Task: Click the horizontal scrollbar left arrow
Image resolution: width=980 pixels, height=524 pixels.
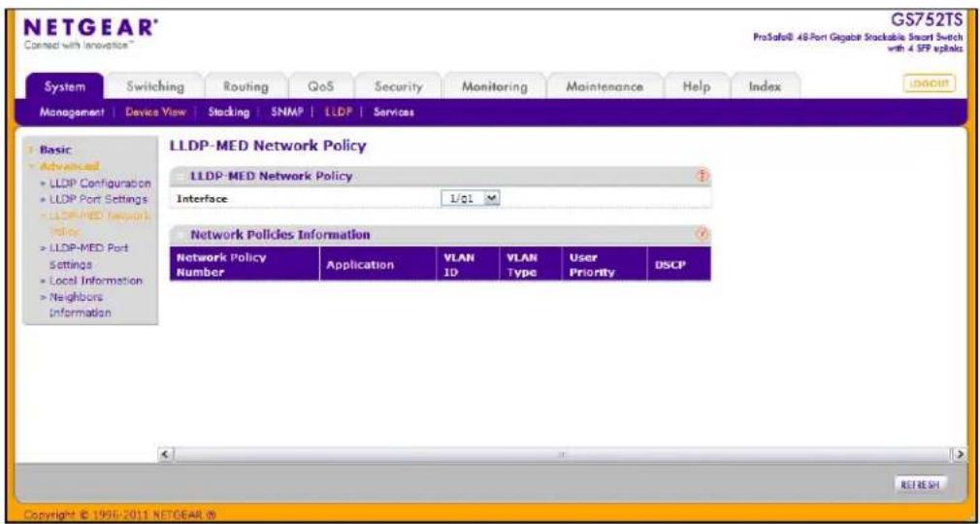Action: [x=165, y=456]
